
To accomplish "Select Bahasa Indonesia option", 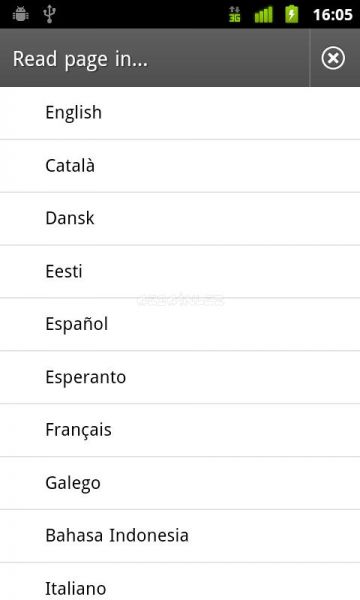I will (x=180, y=536).
